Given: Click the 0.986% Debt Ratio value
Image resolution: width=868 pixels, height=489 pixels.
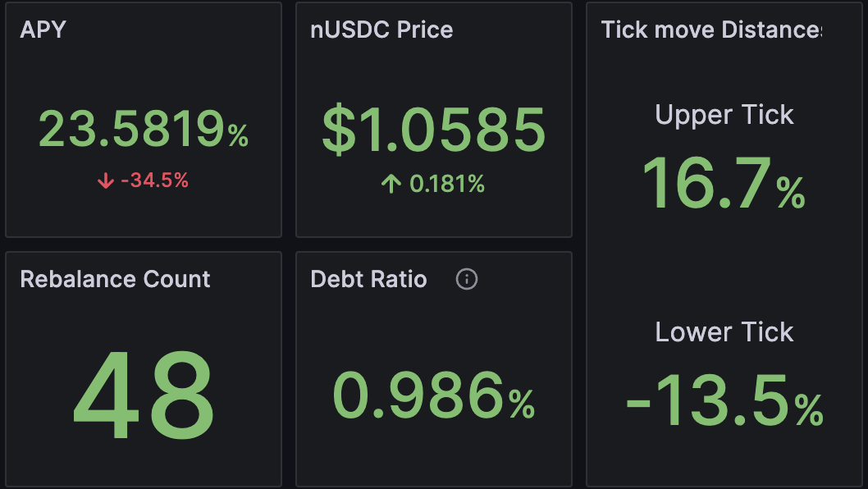Looking at the screenshot, I should pyautogui.click(x=433, y=396).
